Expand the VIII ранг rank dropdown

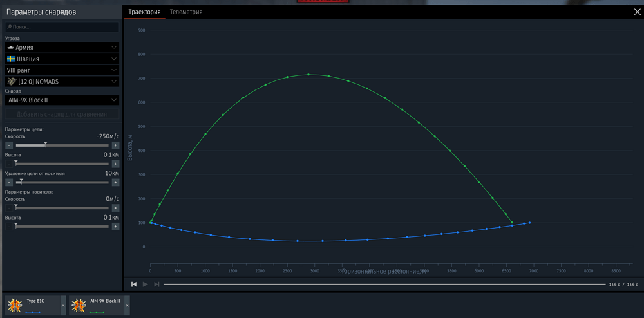point(62,70)
